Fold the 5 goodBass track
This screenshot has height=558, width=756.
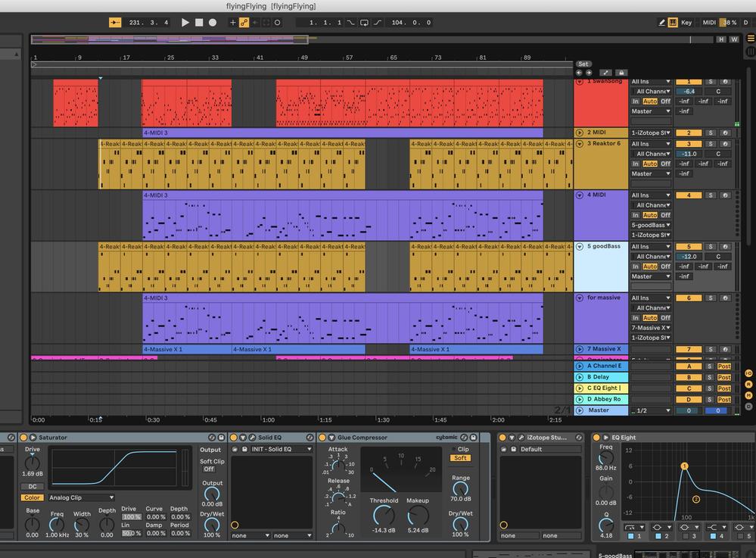click(580, 247)
